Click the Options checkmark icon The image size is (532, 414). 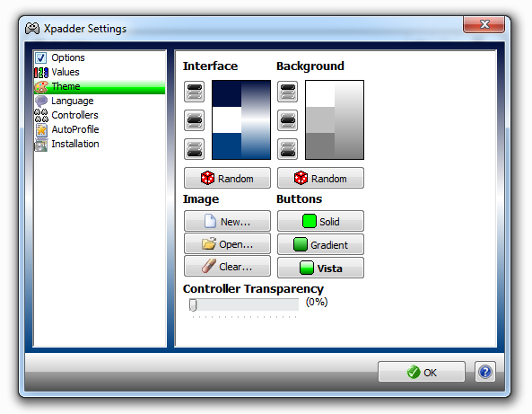tap(41, 57)
